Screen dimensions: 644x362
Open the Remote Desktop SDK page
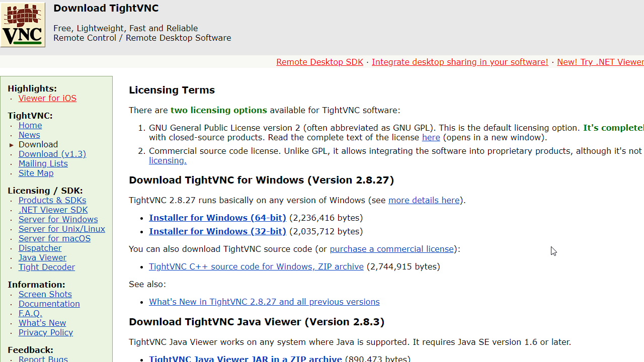coord(319,62)
